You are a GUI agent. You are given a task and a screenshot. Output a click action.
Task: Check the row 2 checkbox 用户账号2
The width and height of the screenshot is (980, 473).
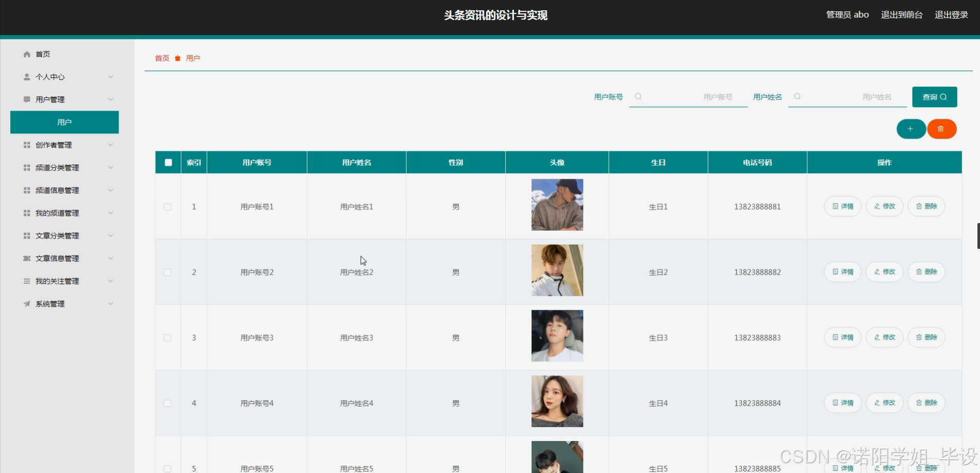(x=168, y=272)
